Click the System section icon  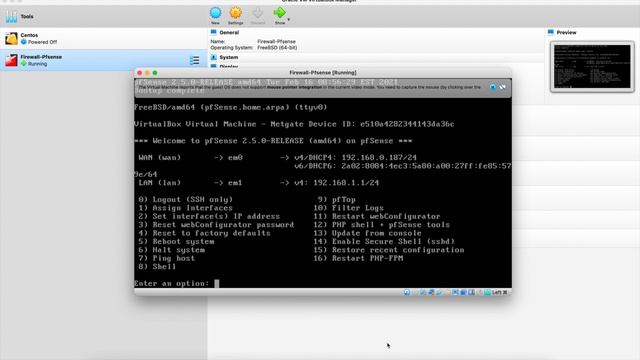213,57
